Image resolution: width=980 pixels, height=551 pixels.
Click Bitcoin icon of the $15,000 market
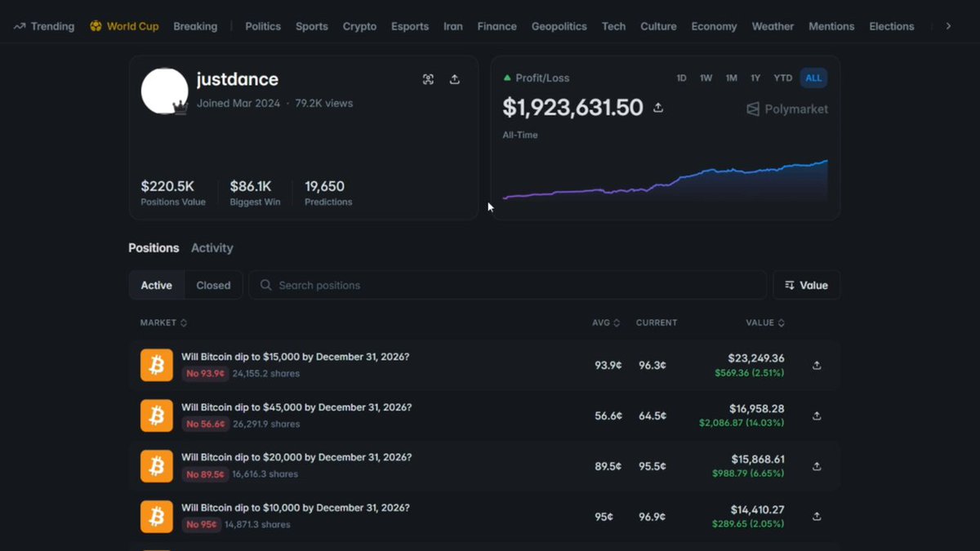click(x=157, y=366)
